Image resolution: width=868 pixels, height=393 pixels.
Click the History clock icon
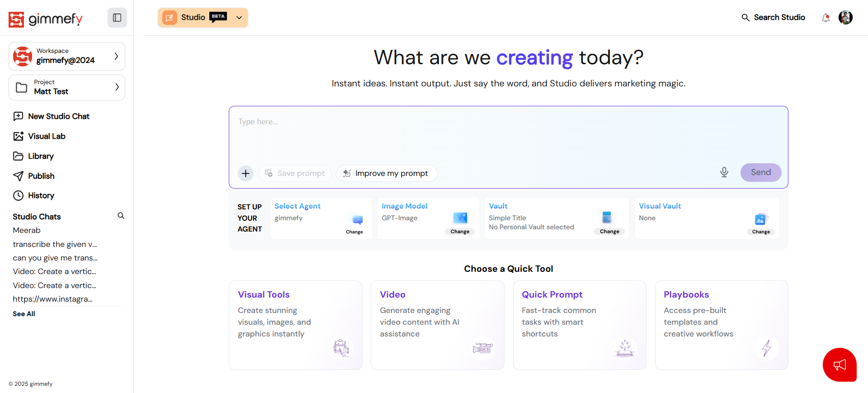(x=18, y=195)
